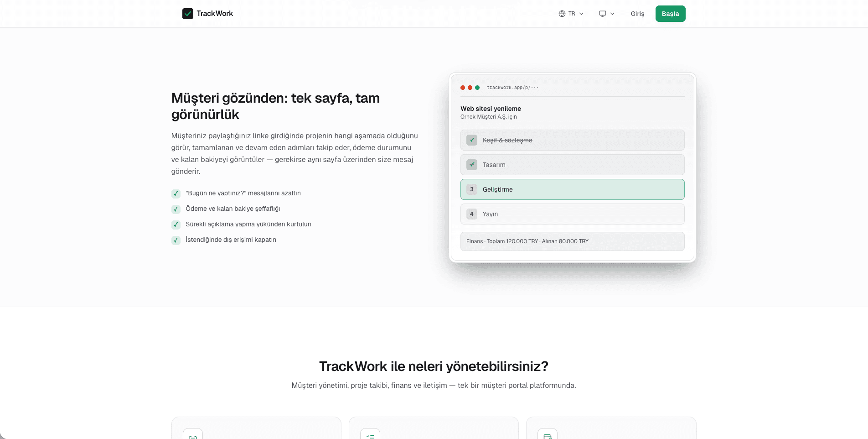Click the orange dot in browser mockup

[x=470, y=87]
